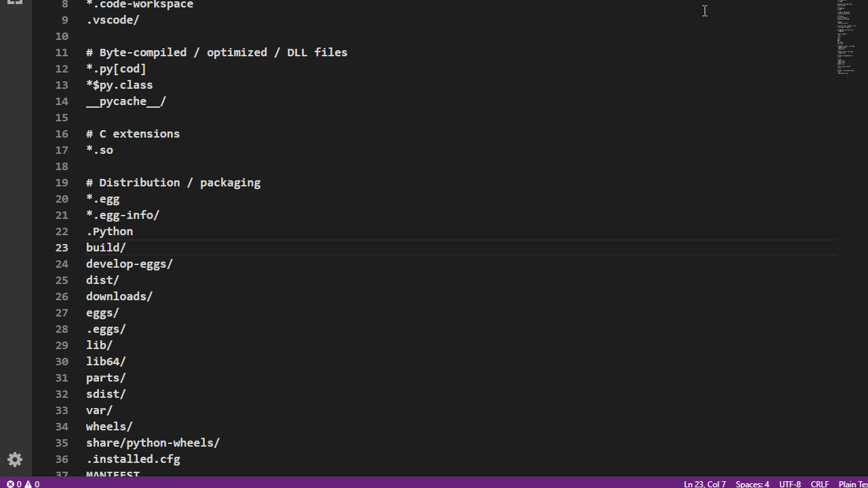Select line number 23 in the gutter
Screen dimensions: 868x488
tap(61, 247)
